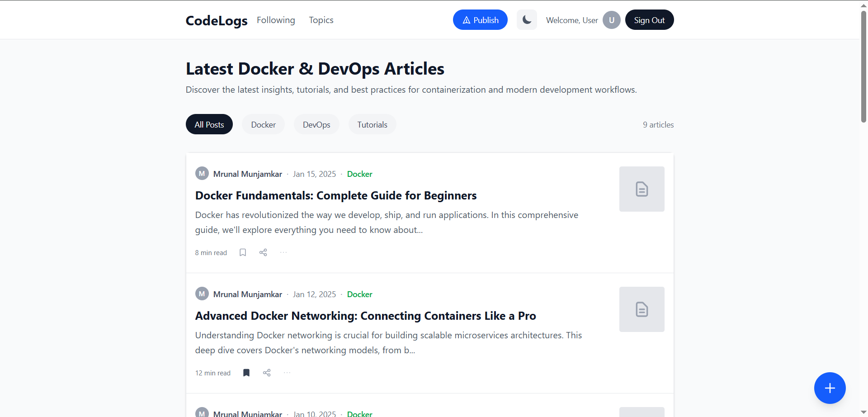Share the Docker Fundamentals article
868x417 pixels.
[x=263, y=252]
